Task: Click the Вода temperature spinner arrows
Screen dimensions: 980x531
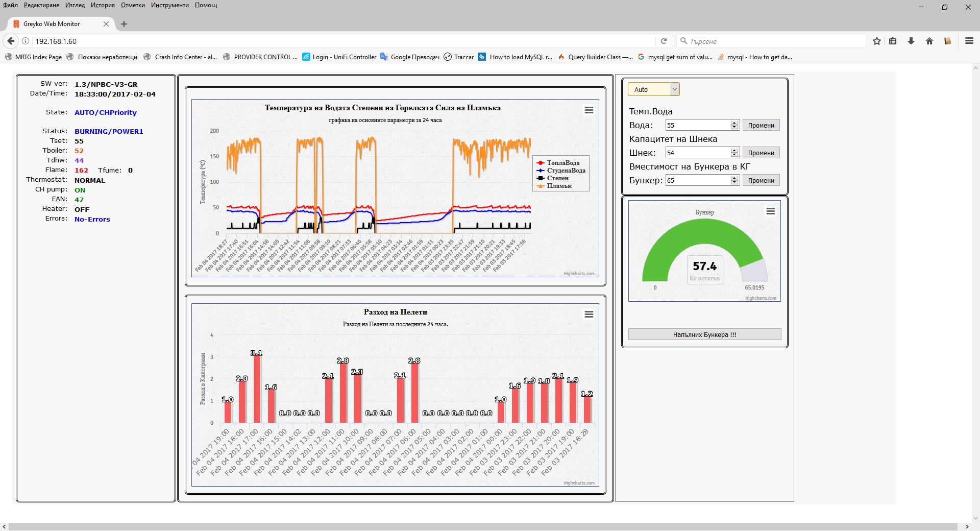Action: click(x=734, y=125)
